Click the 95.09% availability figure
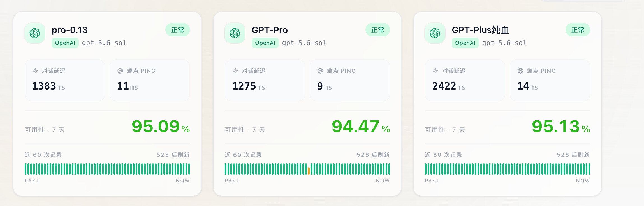644x206 pixels. click(161, 126)
